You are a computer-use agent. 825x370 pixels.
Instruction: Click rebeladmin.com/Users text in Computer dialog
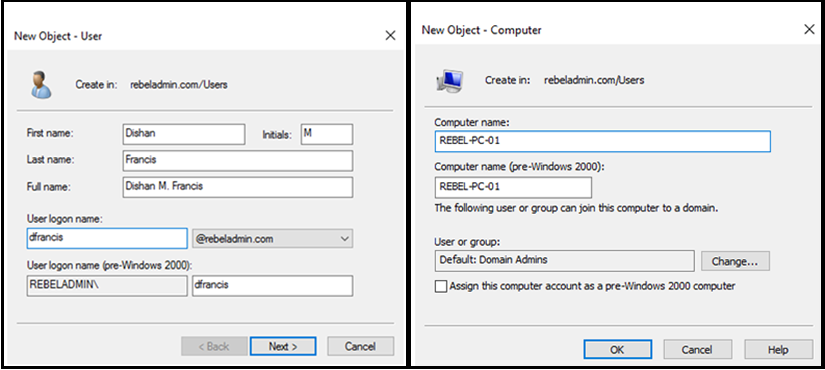tap(594, 80)
